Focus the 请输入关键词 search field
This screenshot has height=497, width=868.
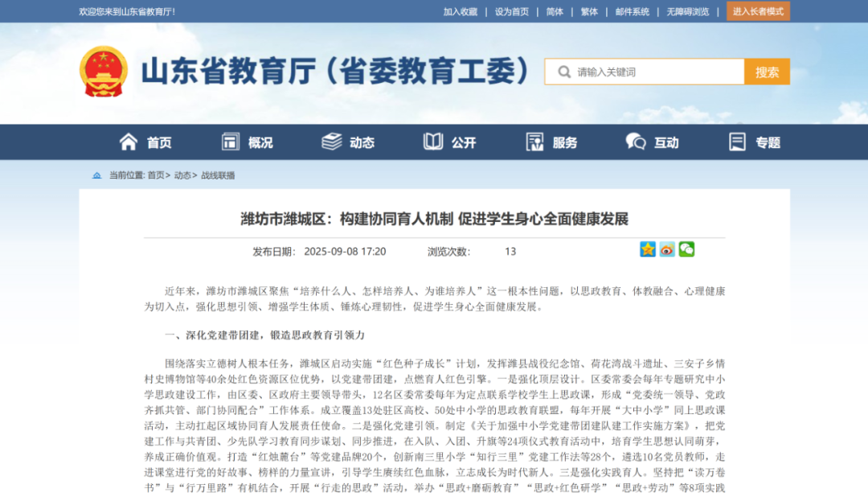tap(645, 72)
